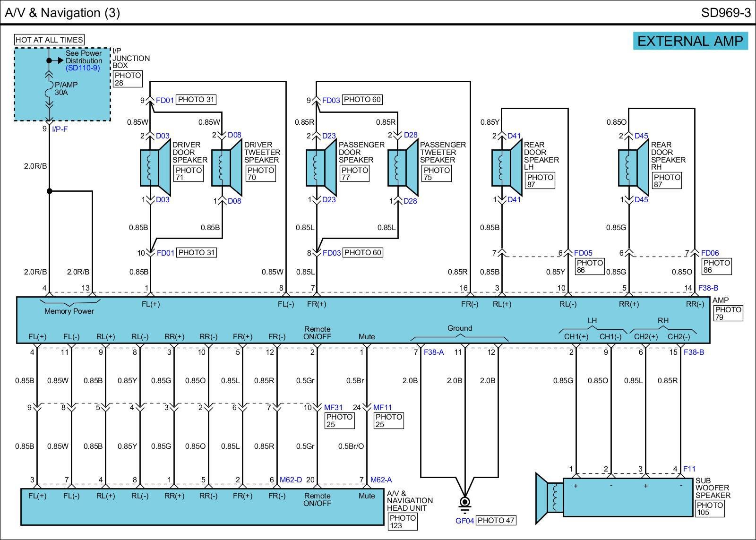Click the F11 subwoofer connector label

[689, 469]
